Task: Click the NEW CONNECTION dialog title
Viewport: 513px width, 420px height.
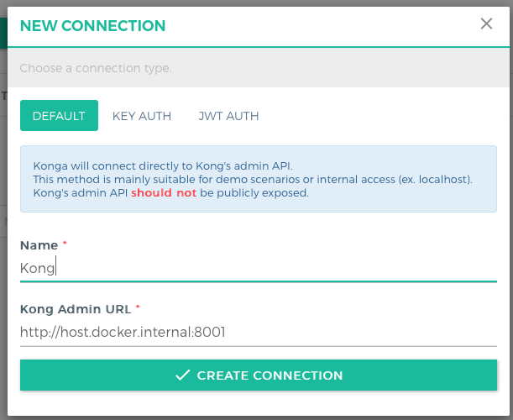Action: click(92, 25)
